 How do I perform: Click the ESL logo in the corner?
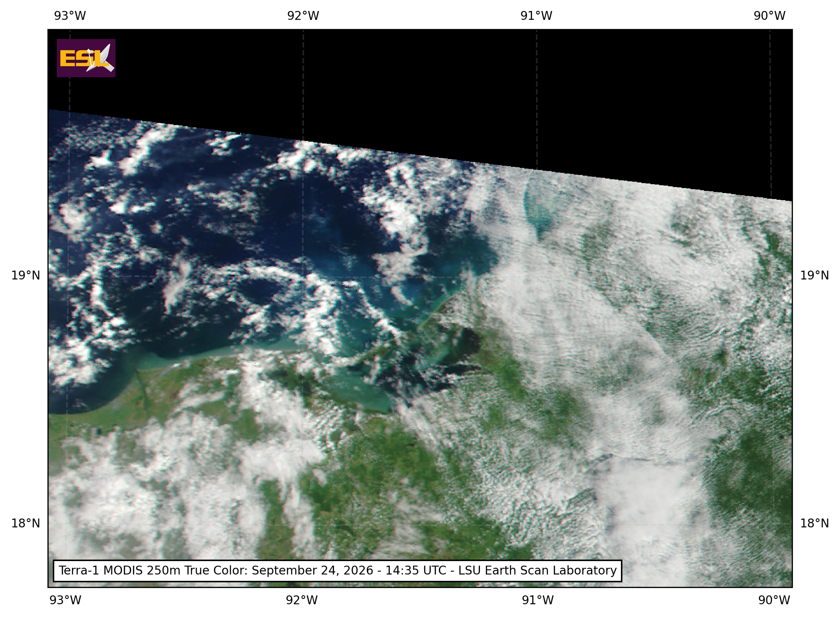pyautogui.click(x=86, y=58)
